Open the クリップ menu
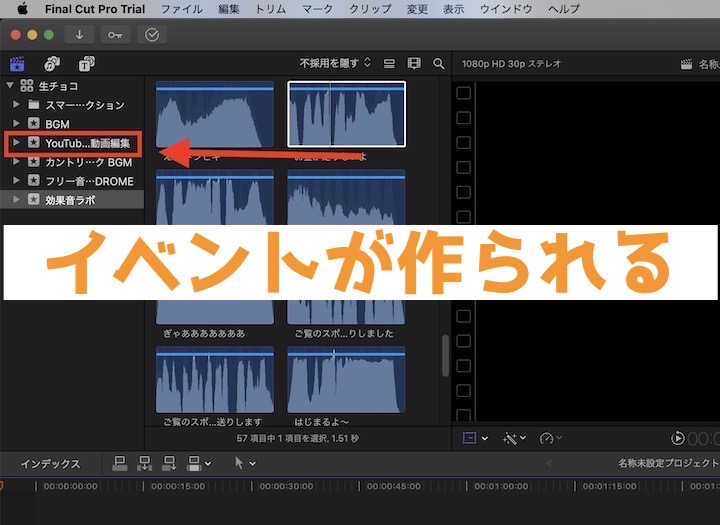This screenshot has height=525, width=720. pos(370,9)
